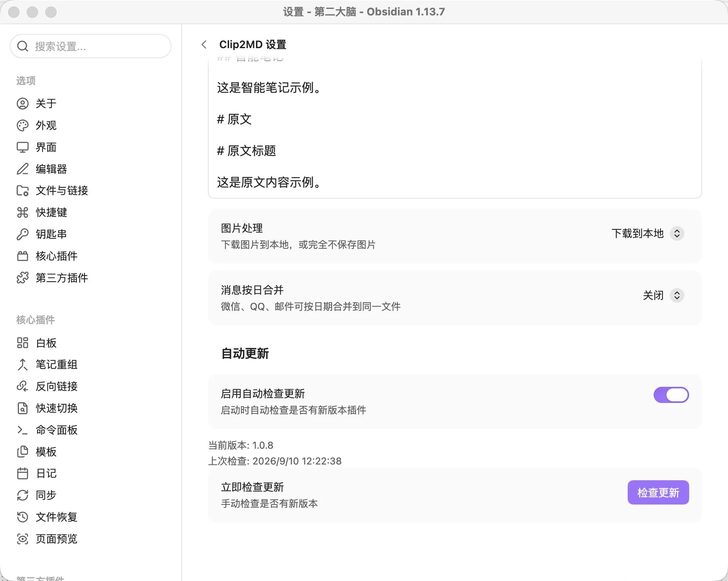The width and height of the screenshot is (728, 581).
Task: Click the 快速切换 file-search icon
Action: pos(23,408)
